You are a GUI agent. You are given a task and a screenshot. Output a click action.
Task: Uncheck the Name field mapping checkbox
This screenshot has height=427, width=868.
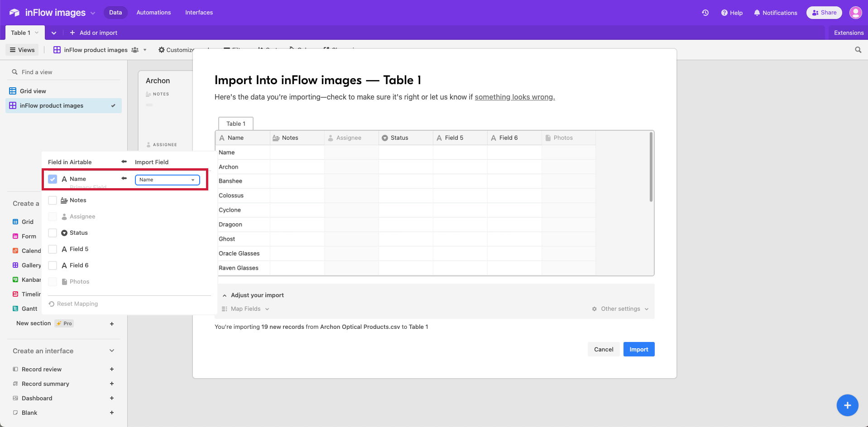(x=53, y=179)
